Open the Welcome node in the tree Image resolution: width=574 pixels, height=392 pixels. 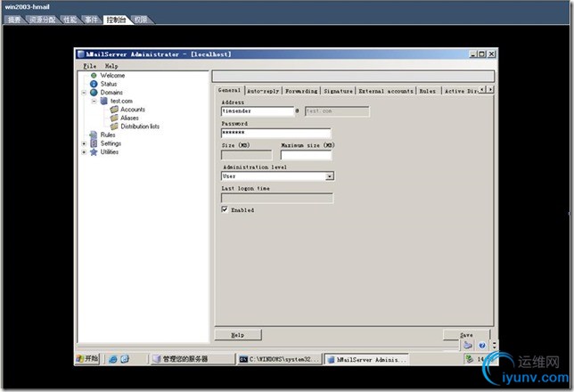tap(112, 76)
